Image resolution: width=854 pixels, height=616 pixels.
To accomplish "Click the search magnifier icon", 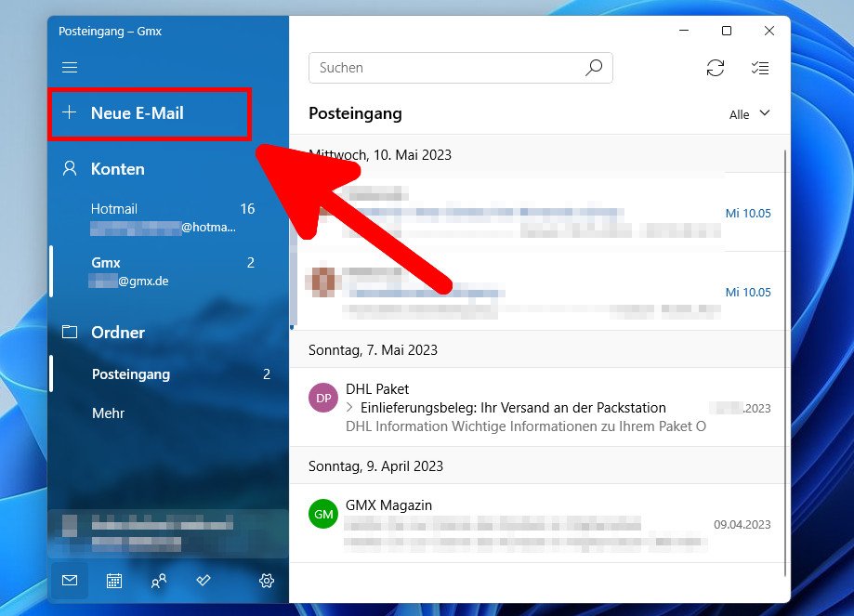I will click(594, 68).
